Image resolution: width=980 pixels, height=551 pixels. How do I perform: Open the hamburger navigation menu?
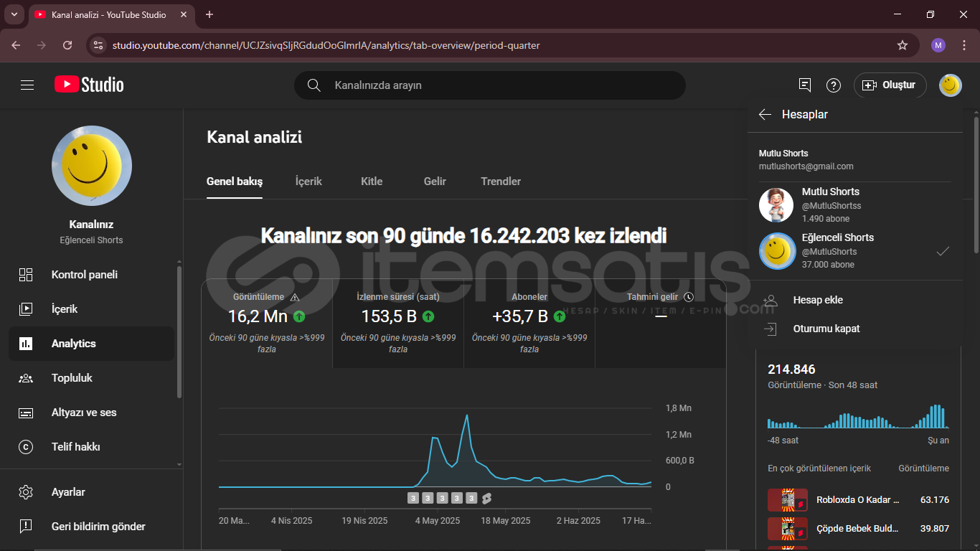point(27,85)
